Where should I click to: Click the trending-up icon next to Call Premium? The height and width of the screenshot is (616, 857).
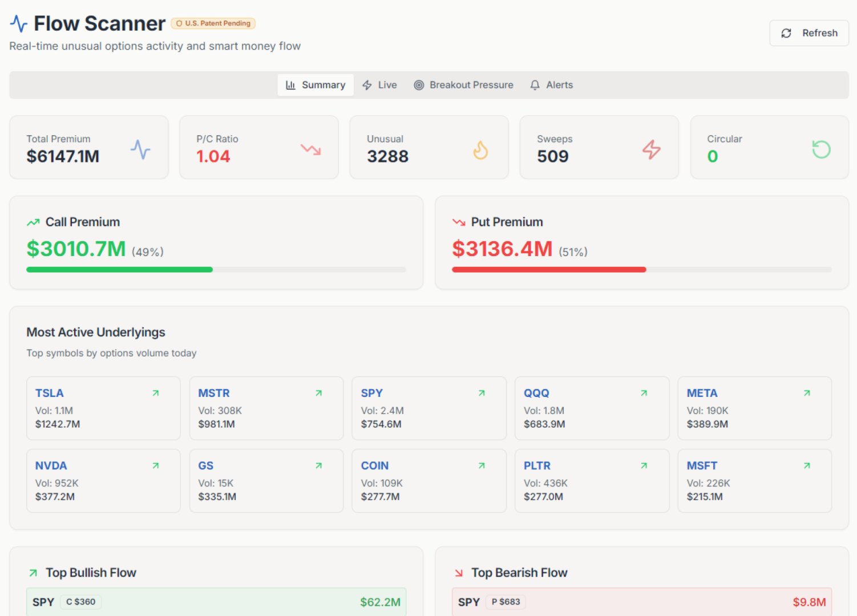(33, 221)
